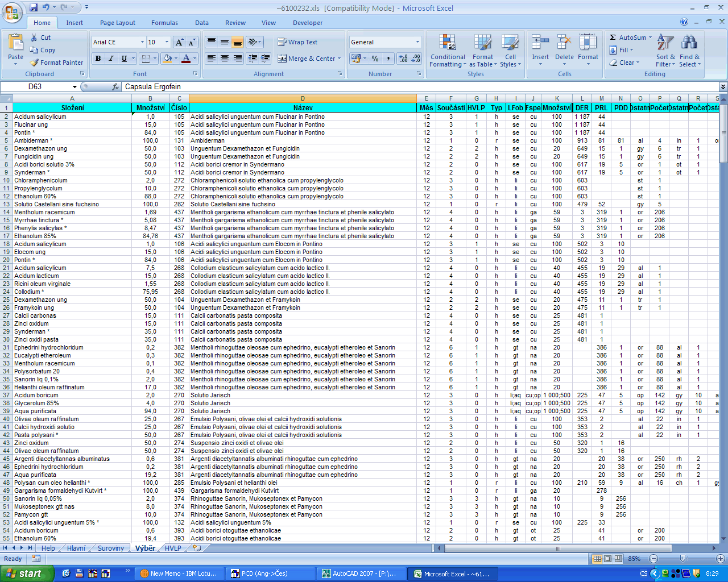Open Format as Table gallery
728x582 pixels.
(x=482, y=50)
